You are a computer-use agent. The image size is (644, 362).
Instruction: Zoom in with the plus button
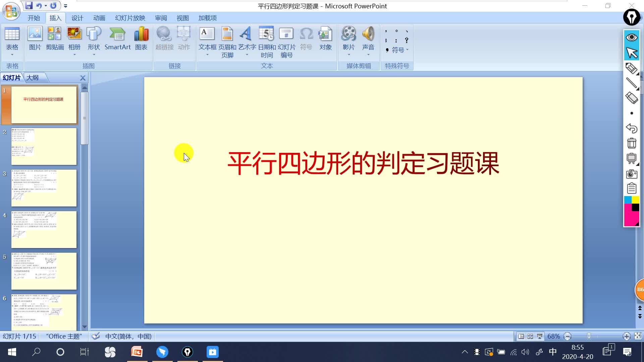626,336
